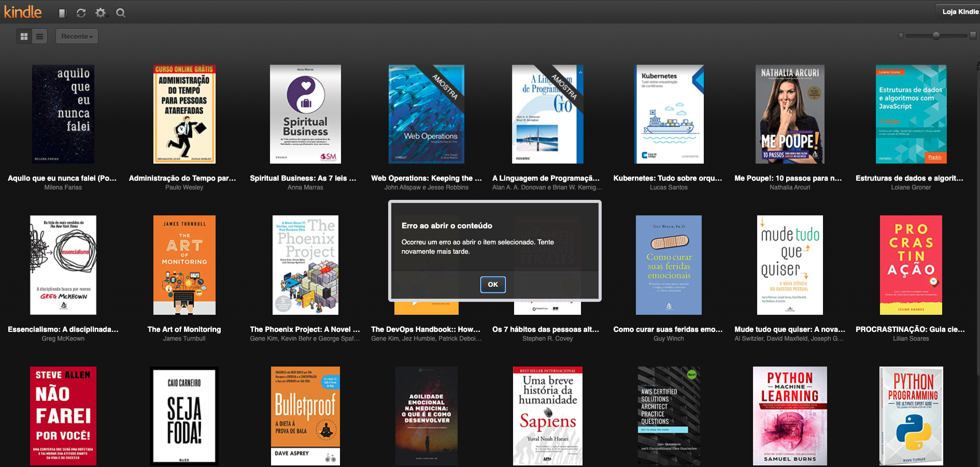Click title 'Kubernetes: Tudo sobre orqu...'
This screenshot has height=467, width=980.
[668, 178]
